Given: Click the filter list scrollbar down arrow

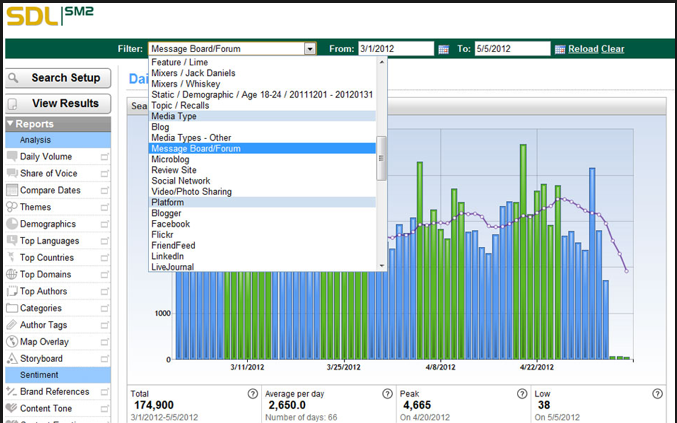Looking at the screenshot, I should pos(381,265).
